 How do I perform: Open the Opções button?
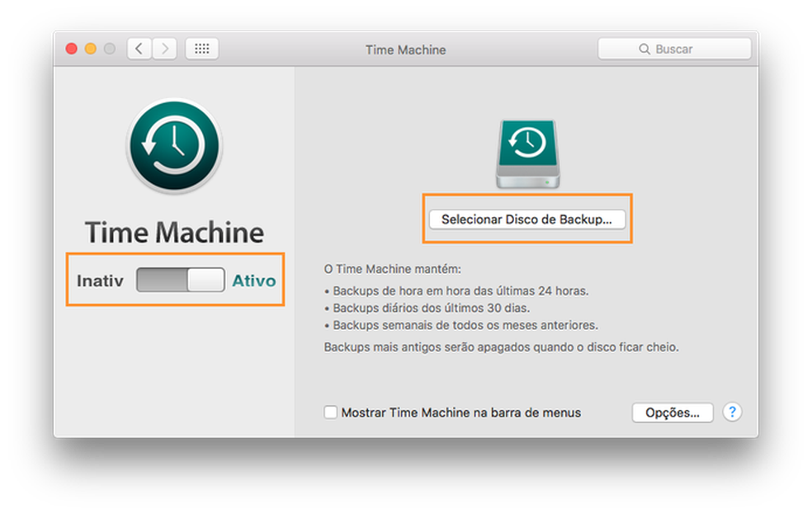click(673, 413)
